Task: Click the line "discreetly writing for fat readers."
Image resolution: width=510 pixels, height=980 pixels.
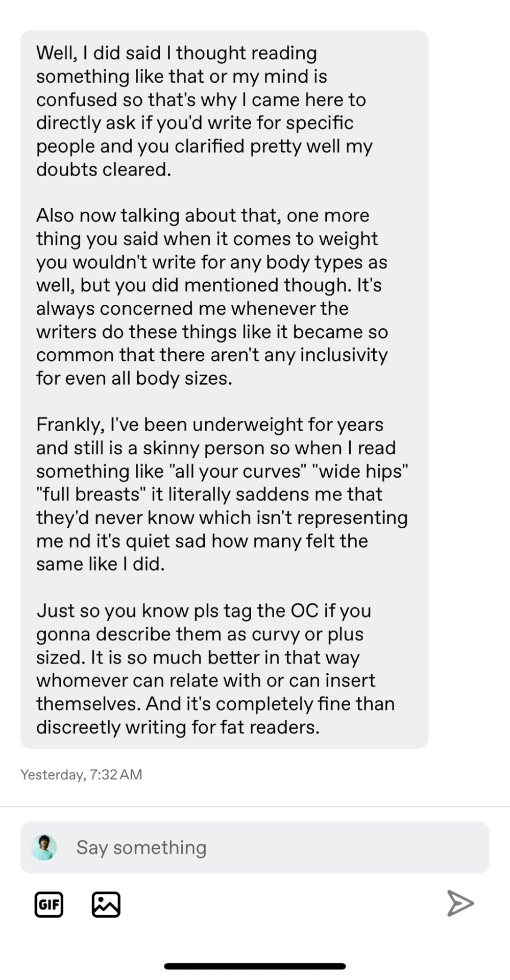Action: pos(178,727)
